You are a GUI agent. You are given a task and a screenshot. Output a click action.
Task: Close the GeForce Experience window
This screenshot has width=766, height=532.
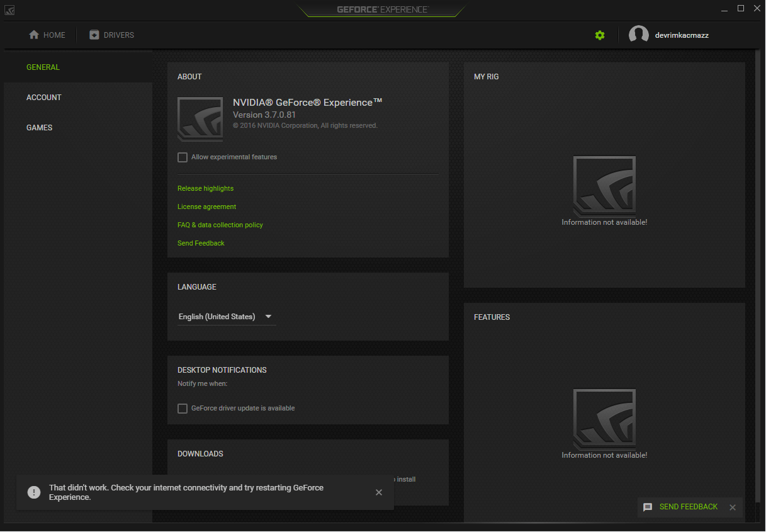tap(757, 8)
